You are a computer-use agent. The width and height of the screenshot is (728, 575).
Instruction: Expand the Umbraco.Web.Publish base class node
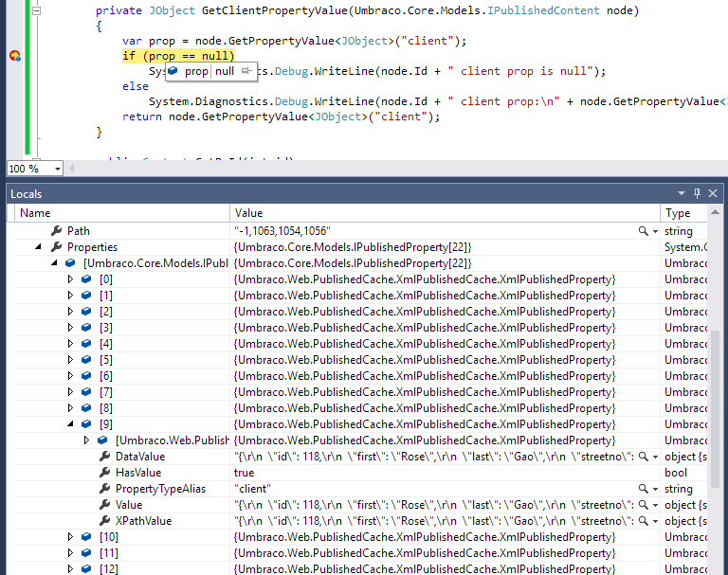tap(86, 440)
